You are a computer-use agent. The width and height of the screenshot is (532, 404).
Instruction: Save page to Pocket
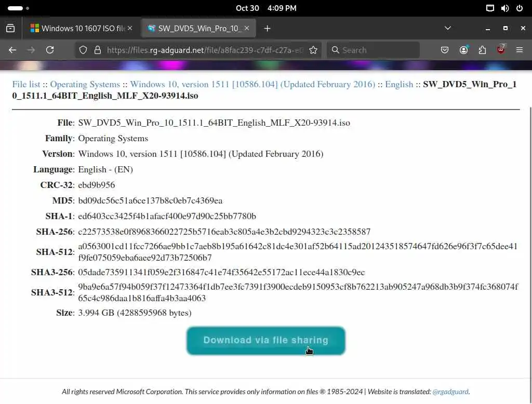(x=445, y=50)
